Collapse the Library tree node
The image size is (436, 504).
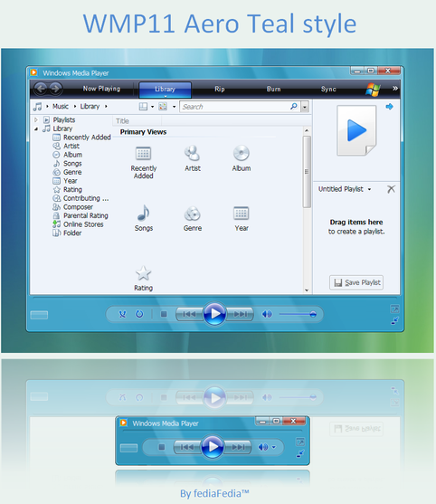[x=36, y=128]
